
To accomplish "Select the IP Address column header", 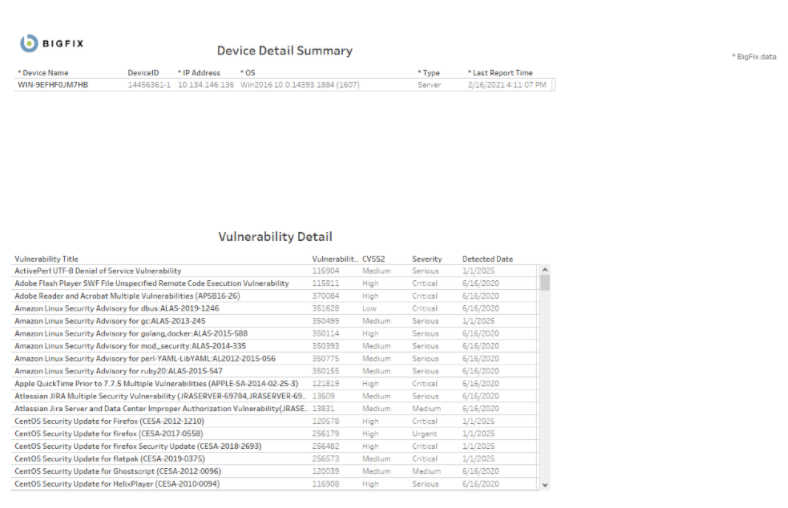I will point(199,73).
